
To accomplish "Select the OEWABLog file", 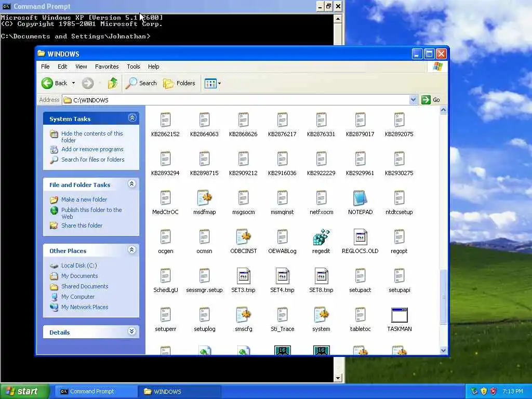I will 282,237.
